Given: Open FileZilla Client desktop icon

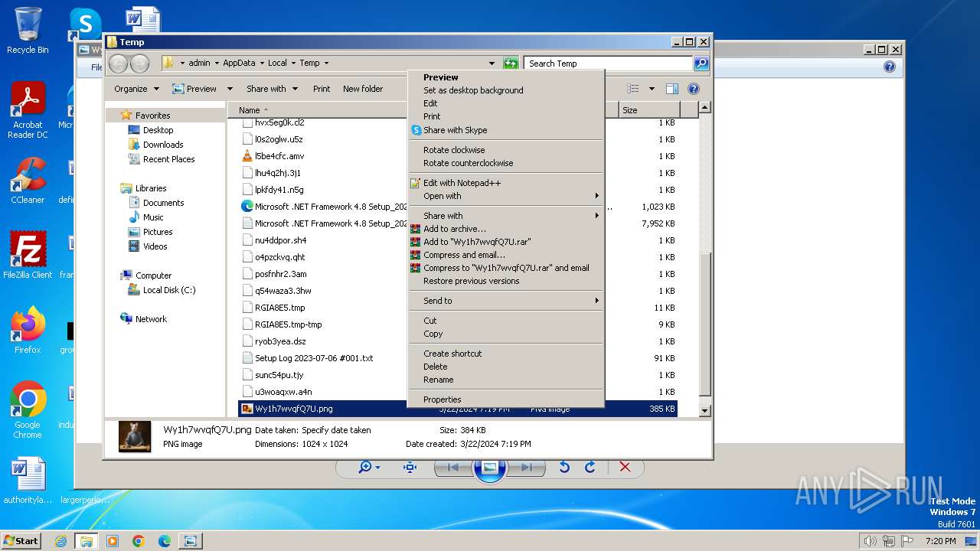Looking at the screenshot, I should click(x=28, y=255).
